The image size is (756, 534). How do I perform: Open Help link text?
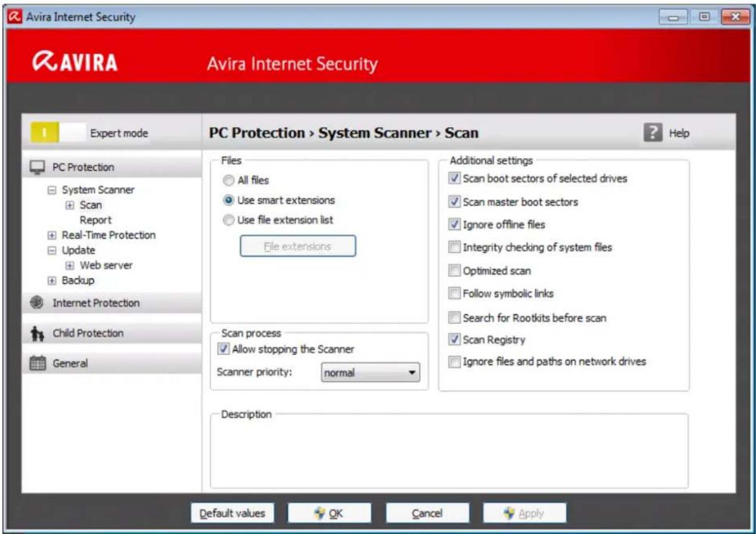point(679,134)
